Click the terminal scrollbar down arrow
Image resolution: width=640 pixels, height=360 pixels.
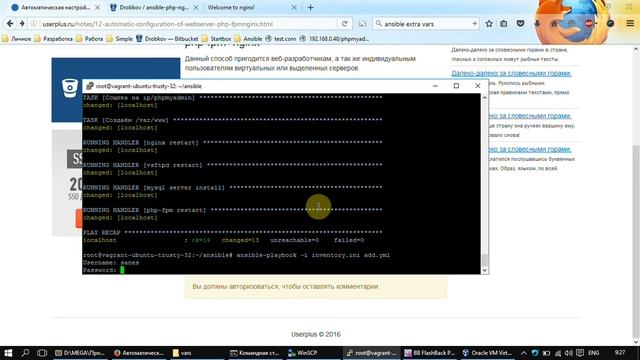484,270
